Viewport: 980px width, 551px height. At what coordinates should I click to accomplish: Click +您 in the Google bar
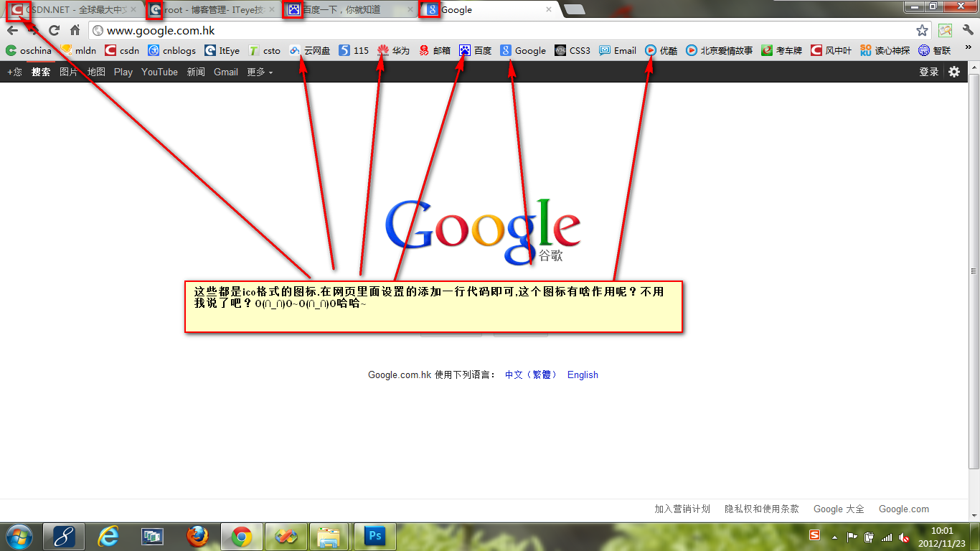tap(14, 72)
